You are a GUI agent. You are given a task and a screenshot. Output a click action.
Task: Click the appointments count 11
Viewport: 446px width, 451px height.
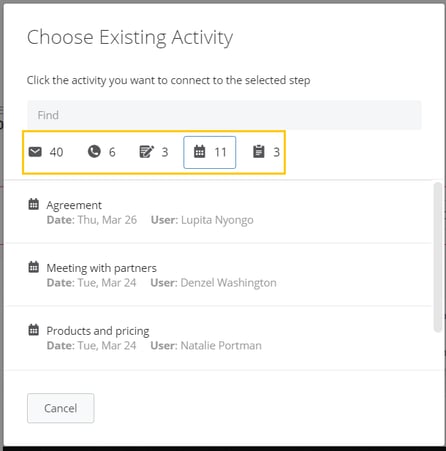(220, 152)
